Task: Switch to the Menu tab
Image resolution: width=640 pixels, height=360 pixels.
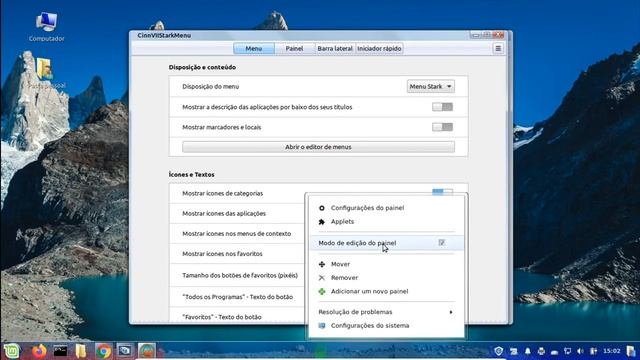Action: pyautogui.click(x=254, y=49)
